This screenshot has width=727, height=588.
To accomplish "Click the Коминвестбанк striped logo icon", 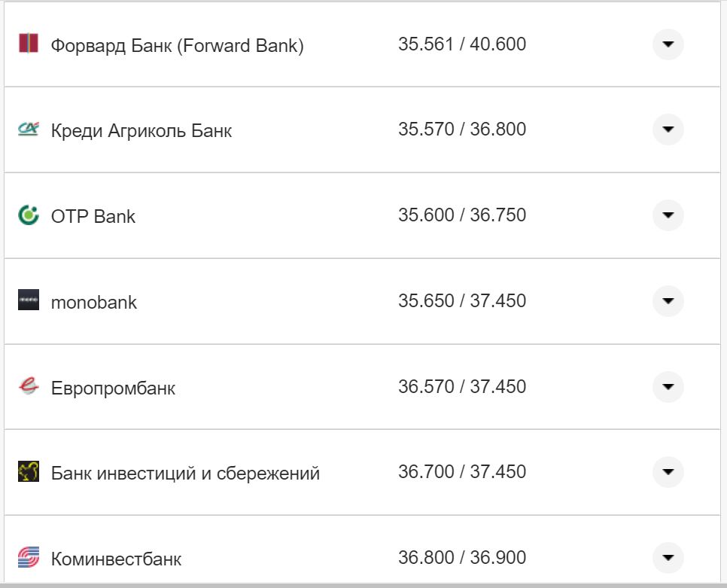I will click(x=28, y=558).
